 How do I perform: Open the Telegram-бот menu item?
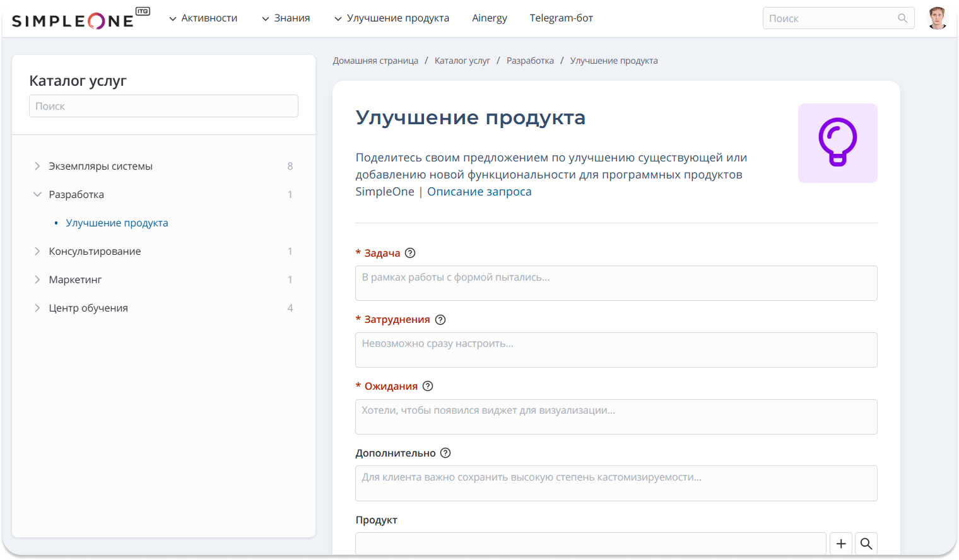561,18
